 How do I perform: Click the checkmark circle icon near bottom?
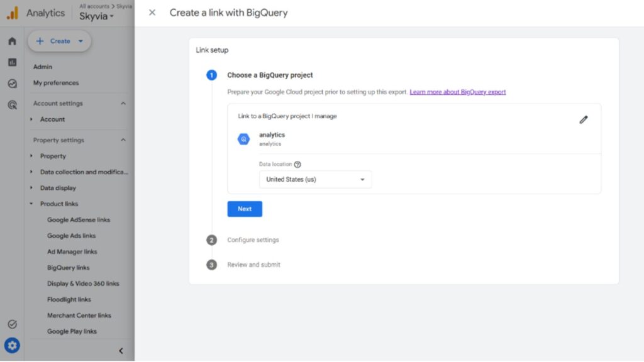pyautogui.click(x=13, y=324)
